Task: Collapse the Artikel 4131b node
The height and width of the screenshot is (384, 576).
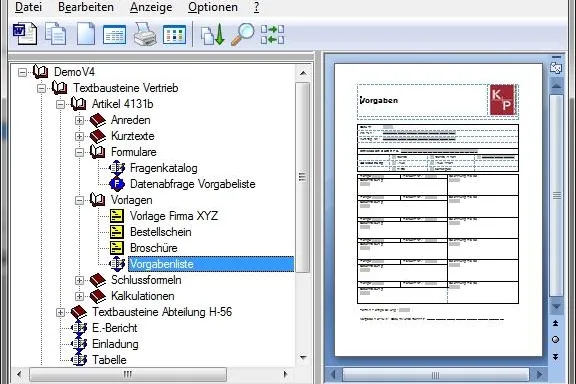Action: click(61, 104)
